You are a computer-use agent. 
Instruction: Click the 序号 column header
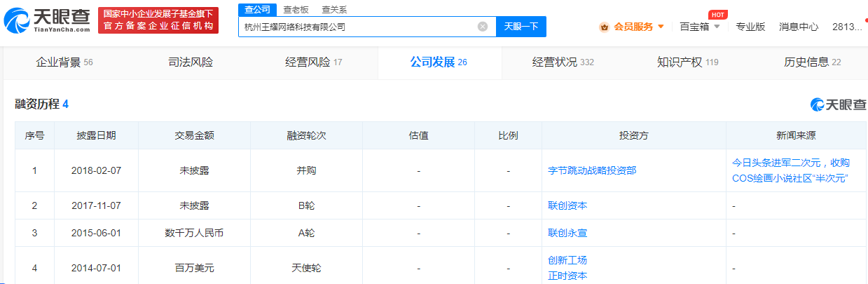point(34,135)
